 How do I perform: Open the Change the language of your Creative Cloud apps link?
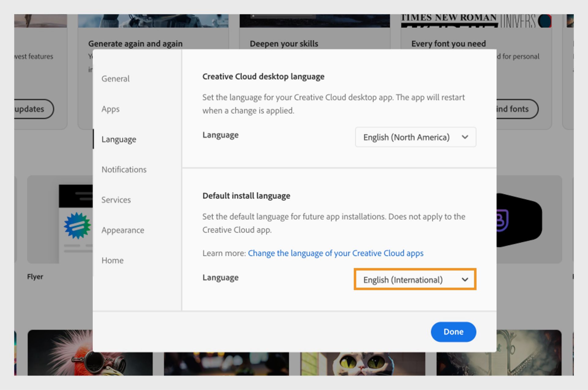(x=336, y=253)
